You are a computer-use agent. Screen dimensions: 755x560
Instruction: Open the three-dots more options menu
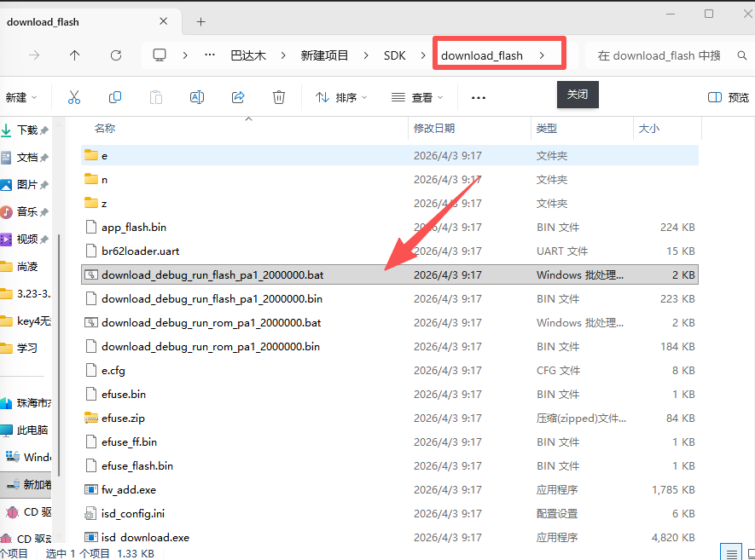click(478, 98)
